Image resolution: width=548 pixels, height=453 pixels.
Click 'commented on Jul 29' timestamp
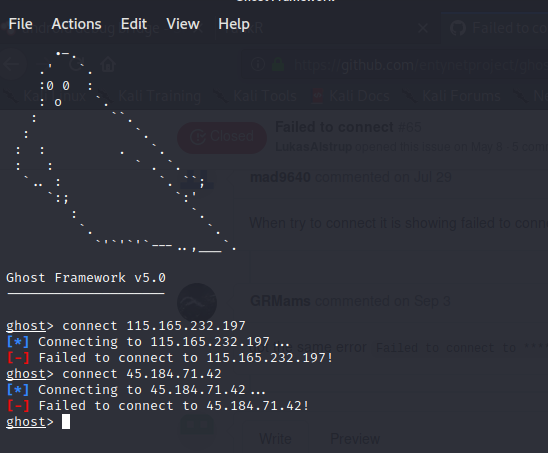click(x=383, y=177)
